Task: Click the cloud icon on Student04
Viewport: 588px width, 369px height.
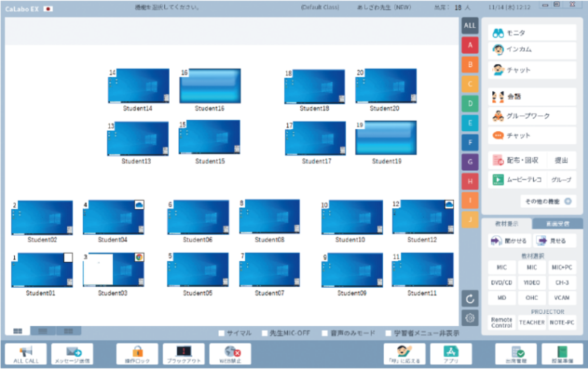Action: click(139, 204)
